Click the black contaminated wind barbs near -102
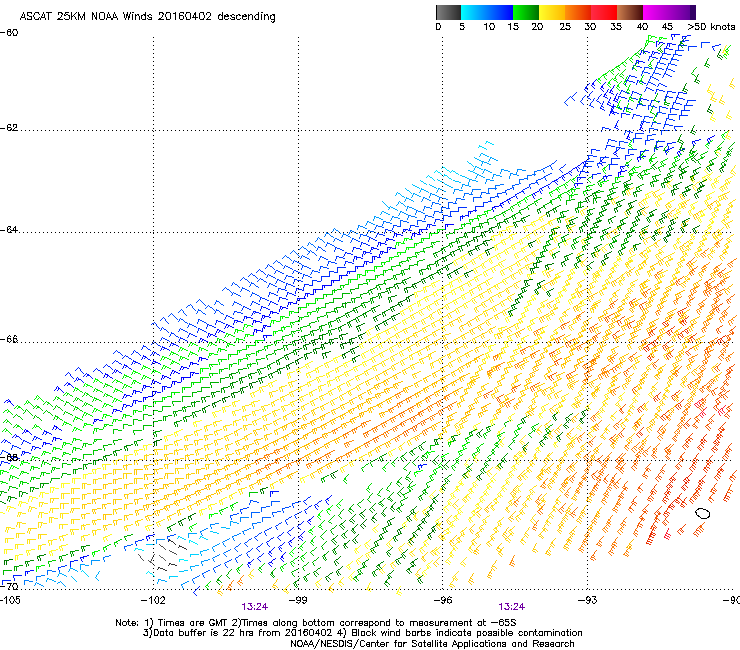The height and width of the screenshot is (650, 740). coord(162,553)
